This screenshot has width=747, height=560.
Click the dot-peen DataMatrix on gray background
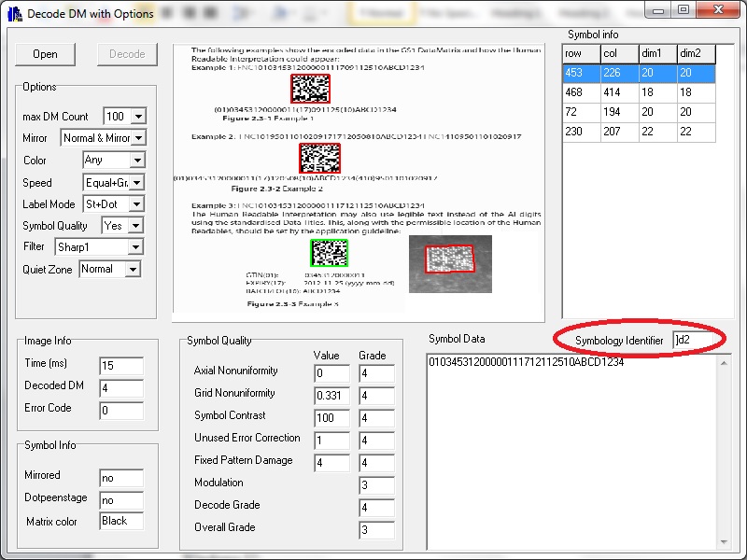(x=450, y=259)
